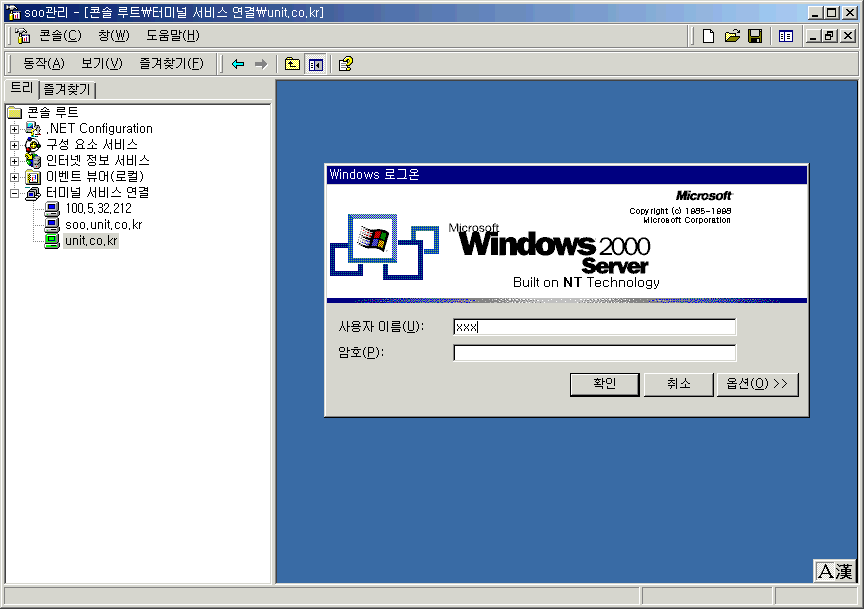Select the soo.unit.co.kr connection

[104, 225]
